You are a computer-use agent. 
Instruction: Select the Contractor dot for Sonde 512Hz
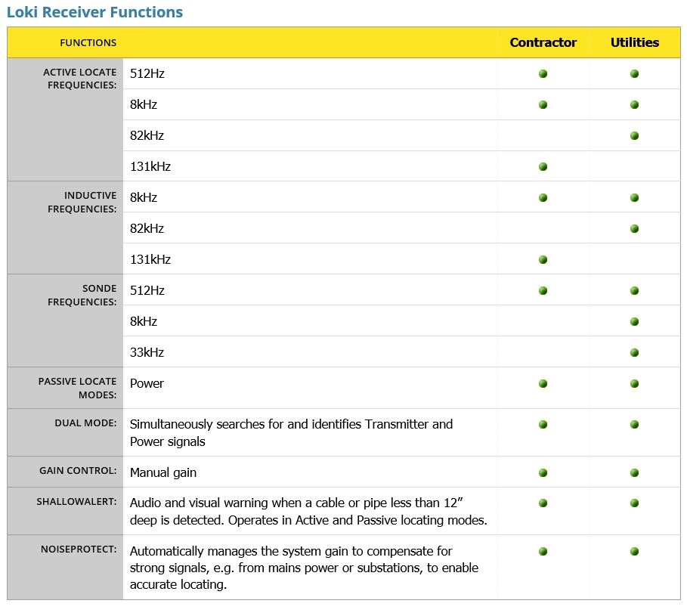pos(543,290)
